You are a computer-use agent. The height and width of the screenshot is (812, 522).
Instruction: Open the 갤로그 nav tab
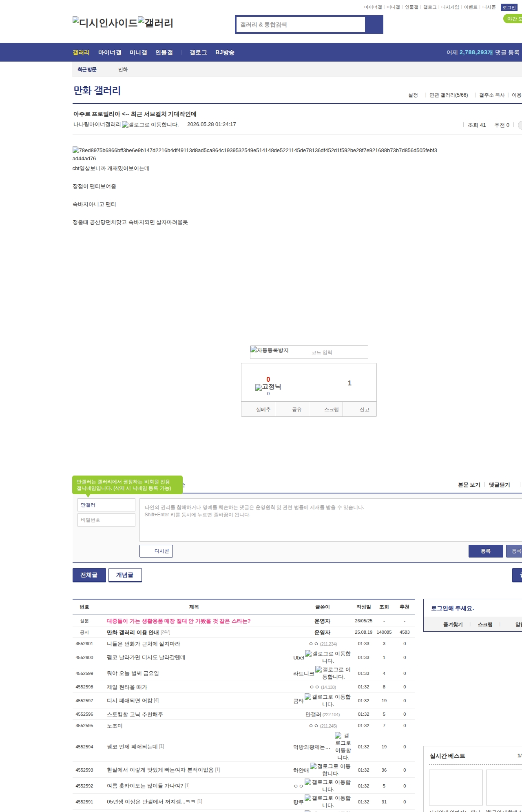(x=198, y=52)
